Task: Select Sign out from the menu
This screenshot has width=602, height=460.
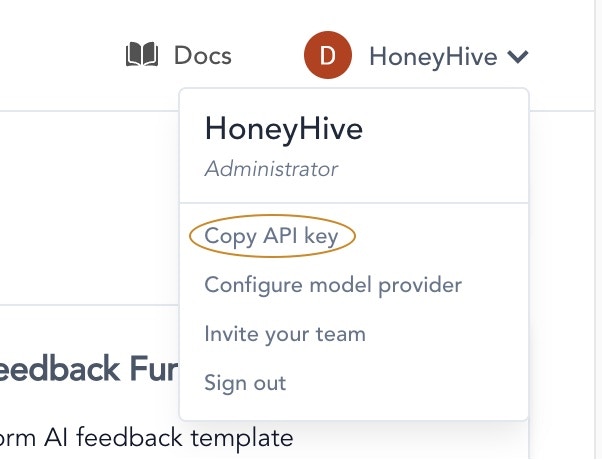Action: [x=245, y=383]
